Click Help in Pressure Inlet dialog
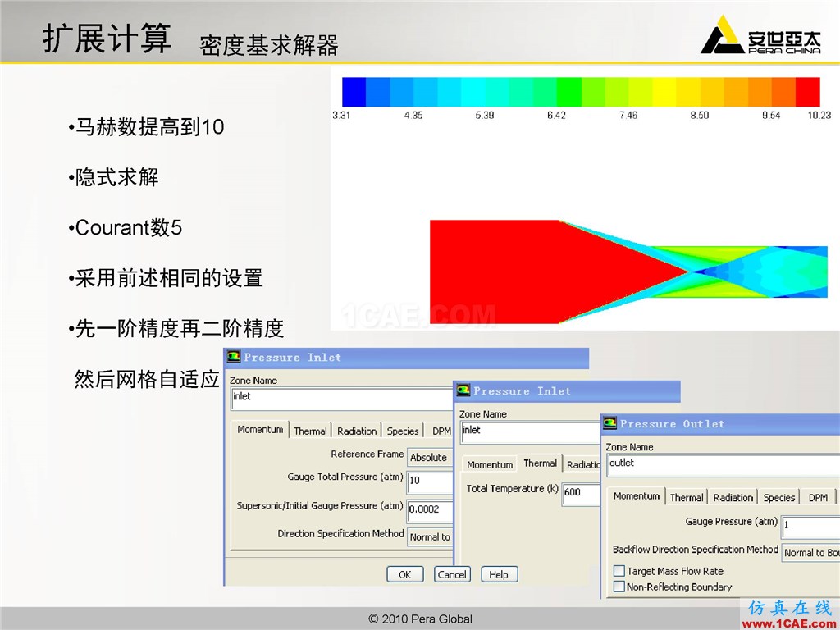This screenshot has height=630, width=840. click(x=499, y=574)
